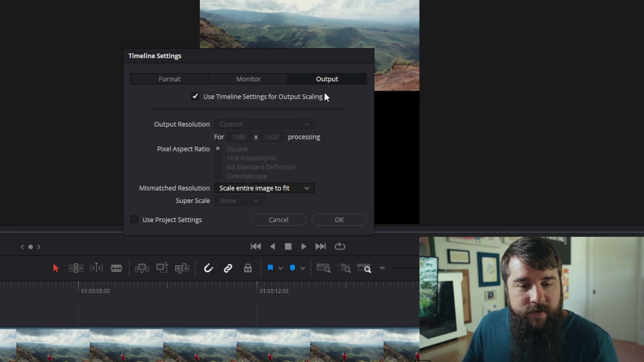
Task: Toggle the Position Lock icon
Action: (x=248, y=268)
